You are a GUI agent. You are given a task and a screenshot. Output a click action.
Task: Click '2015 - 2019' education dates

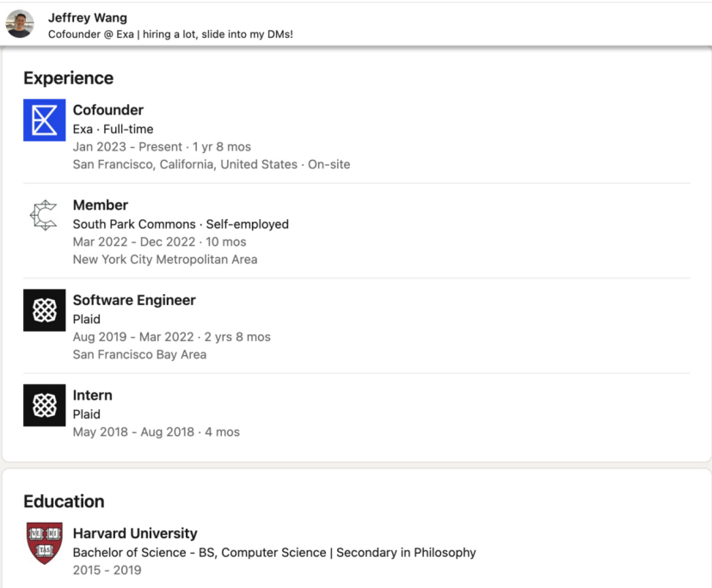click(x=107, y=570)
